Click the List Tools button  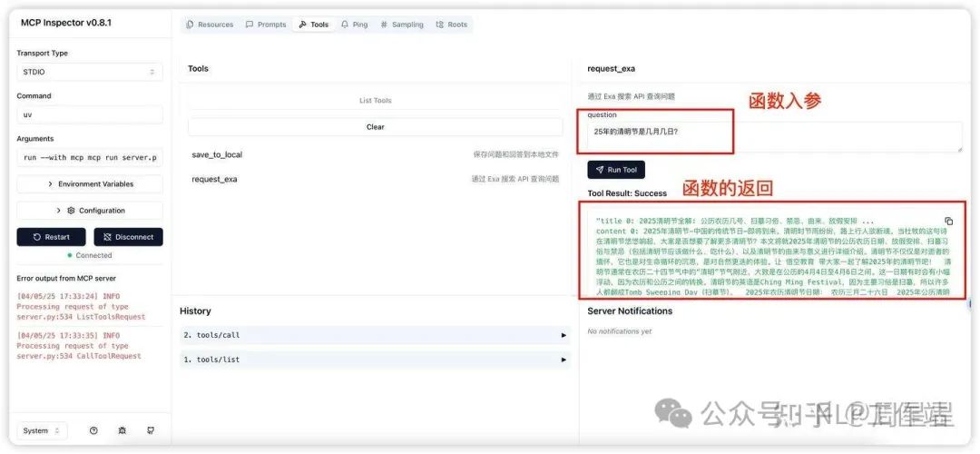point(375,101)
